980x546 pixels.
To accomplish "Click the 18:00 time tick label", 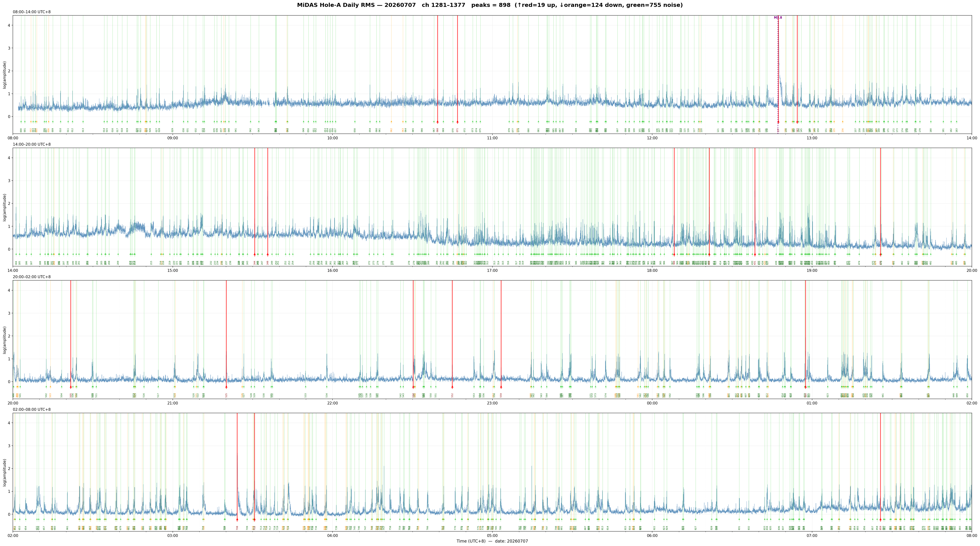I will pyautogui.click(x=652, y=270).
